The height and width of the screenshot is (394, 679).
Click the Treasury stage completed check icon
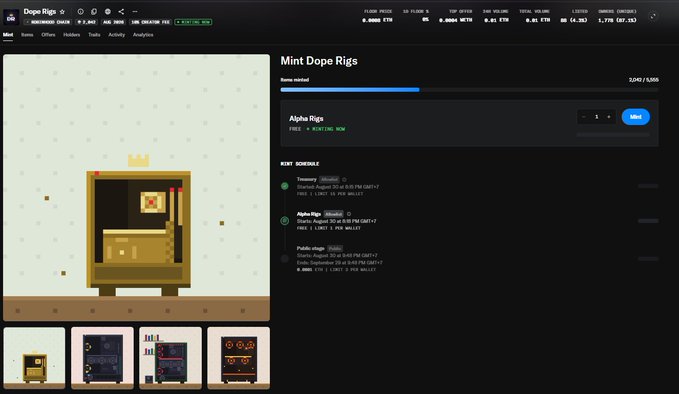tap(285, 186)
